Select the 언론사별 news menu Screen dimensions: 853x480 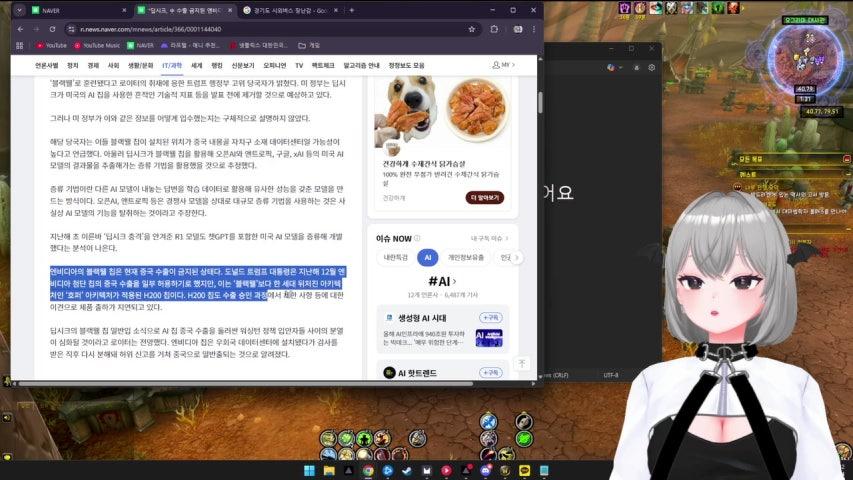46,65
